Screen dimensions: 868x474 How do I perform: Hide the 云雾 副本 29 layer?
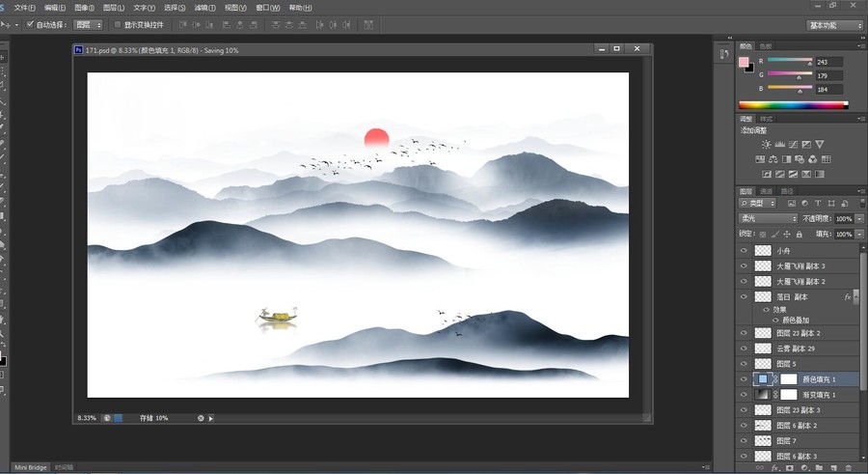pos(744,349)
